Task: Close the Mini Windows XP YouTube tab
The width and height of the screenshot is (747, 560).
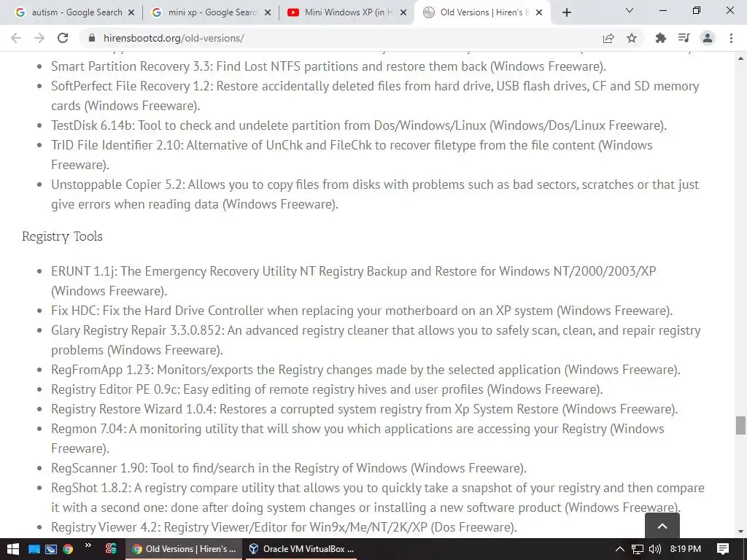Action: [403, 12]
